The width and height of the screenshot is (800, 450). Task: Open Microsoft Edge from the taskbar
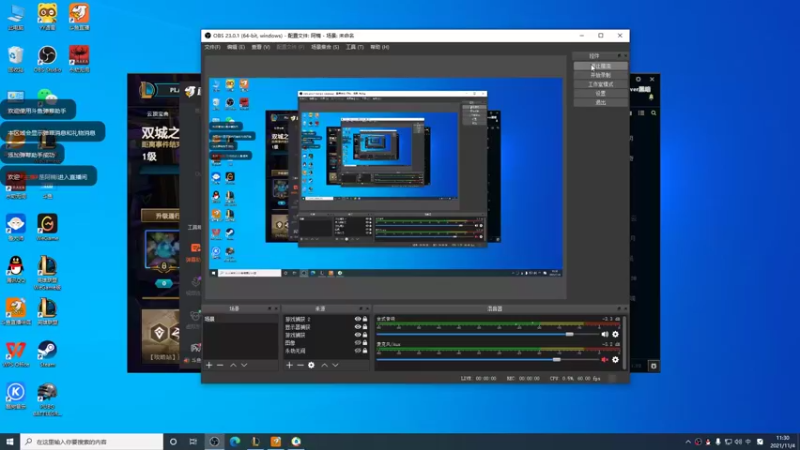coord(235,441)
